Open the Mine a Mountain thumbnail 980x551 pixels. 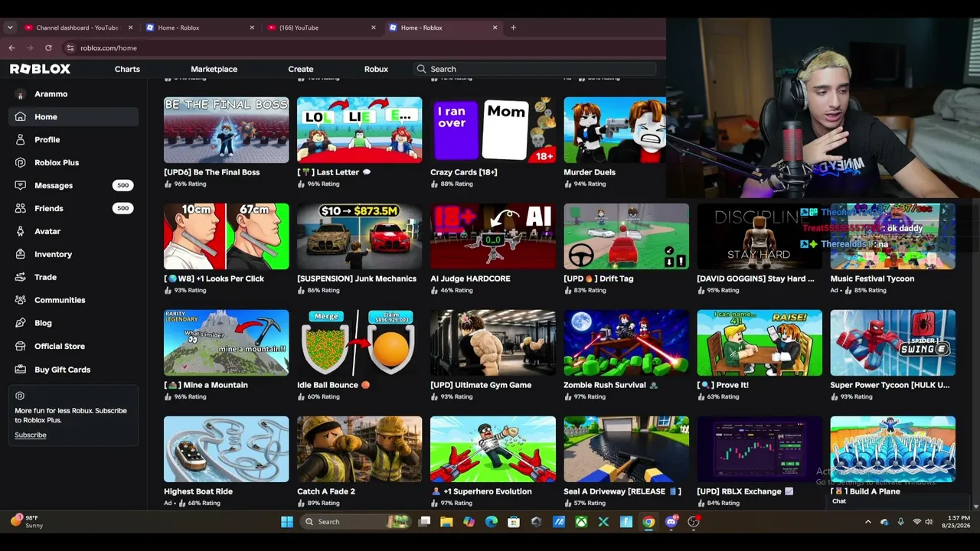point(226,342)
